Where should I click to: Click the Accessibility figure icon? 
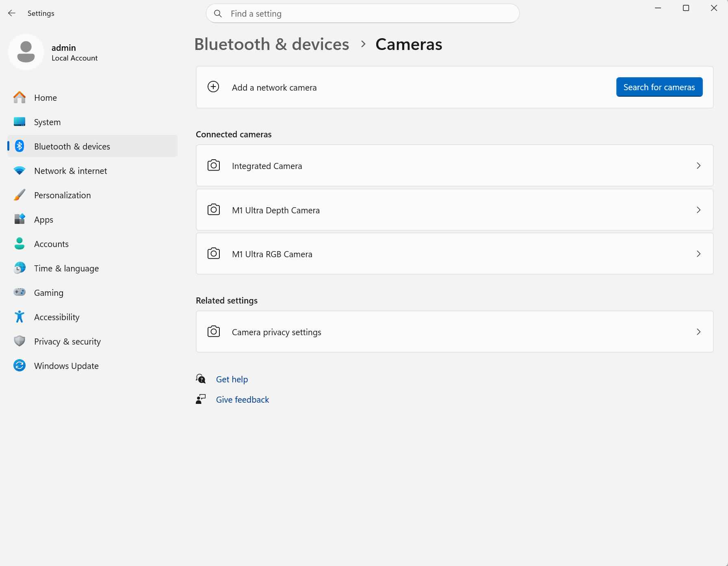coord(19,317)
